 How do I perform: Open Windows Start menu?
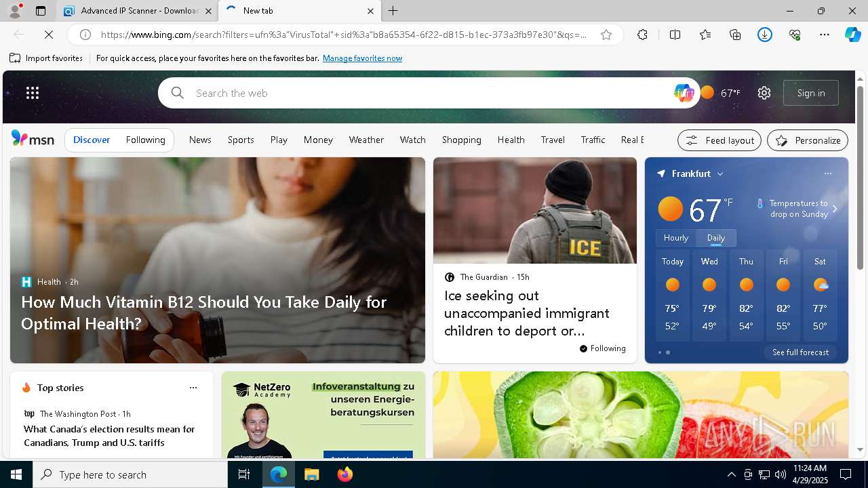point(16,474)
